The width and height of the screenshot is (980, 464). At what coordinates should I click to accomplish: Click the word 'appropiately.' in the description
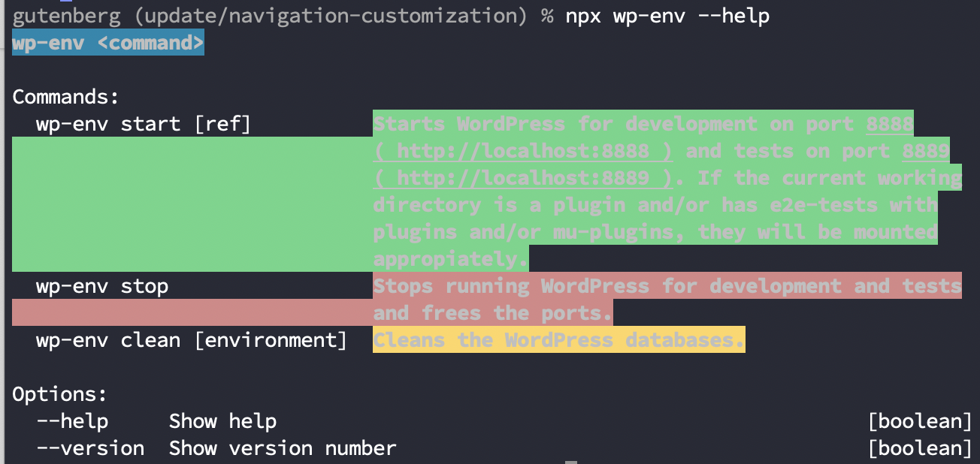point(451,259)
